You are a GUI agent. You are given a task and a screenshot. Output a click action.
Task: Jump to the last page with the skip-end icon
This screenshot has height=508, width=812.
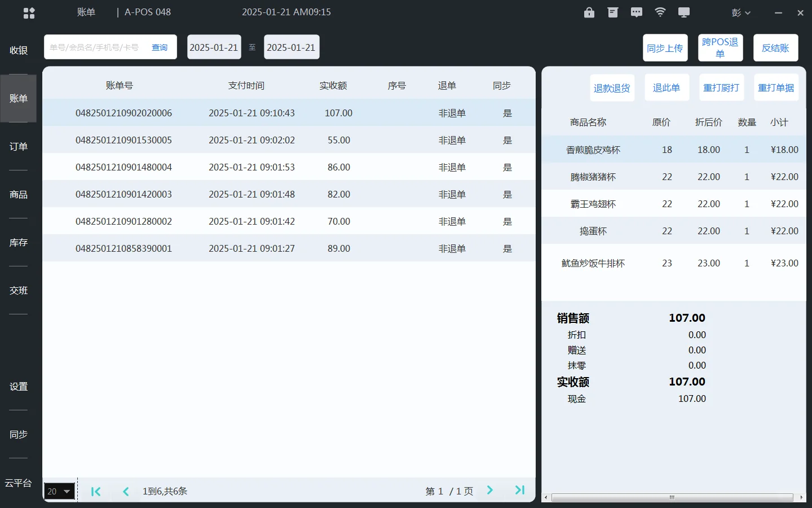point(519,491)
